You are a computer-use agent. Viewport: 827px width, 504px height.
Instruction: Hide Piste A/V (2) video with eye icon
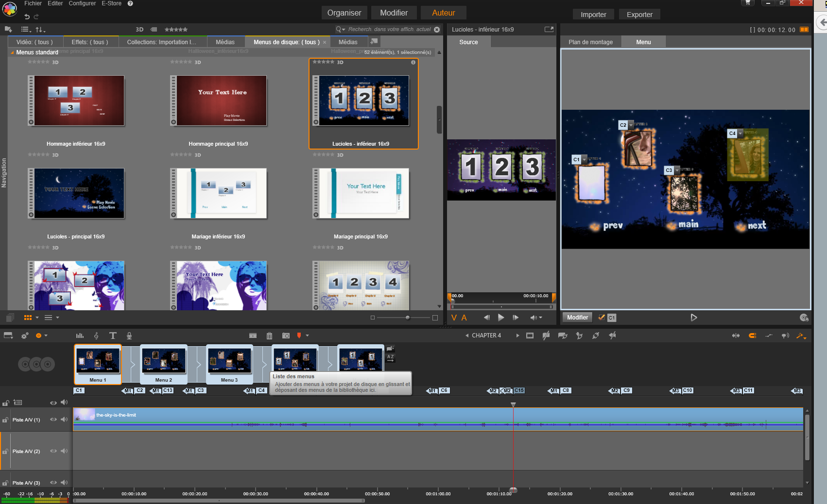click(x=53, y=451)
